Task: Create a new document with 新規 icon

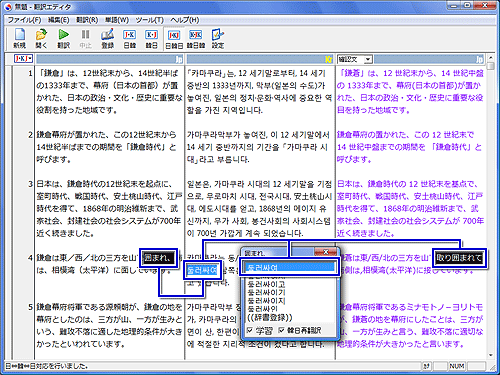Action: click(19, 39)
